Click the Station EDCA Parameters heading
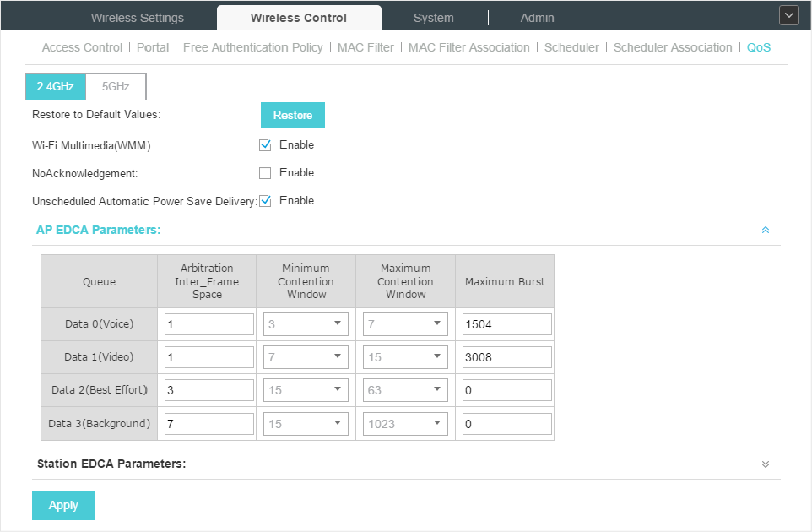 (111, 464)
